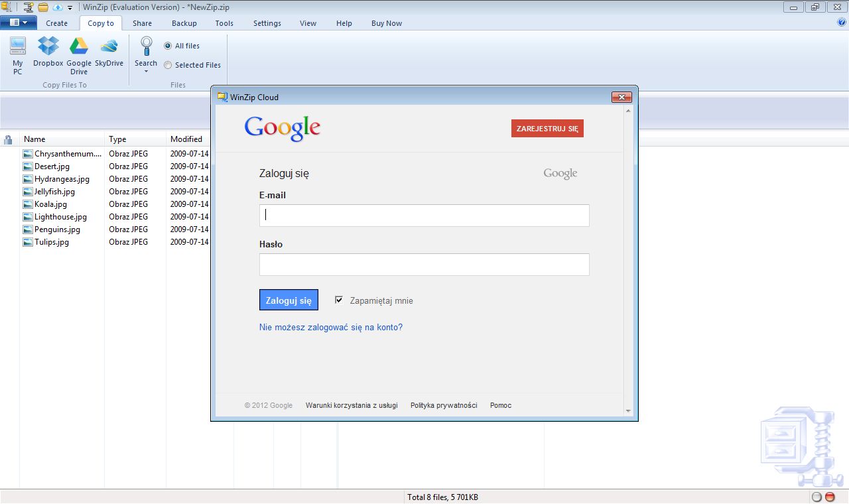The width and height of the screenshot is (849, 504).
Task: Open the Help tab
Action: point(344,23)
